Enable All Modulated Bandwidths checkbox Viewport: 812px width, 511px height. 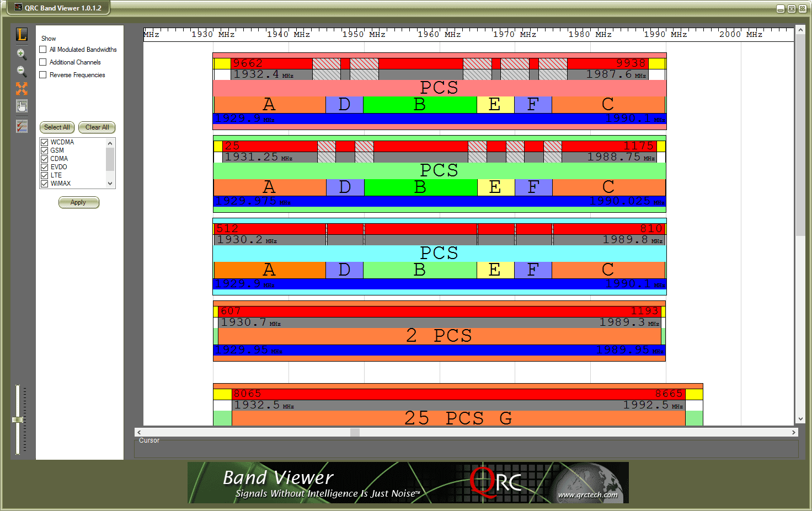point(43,50)
